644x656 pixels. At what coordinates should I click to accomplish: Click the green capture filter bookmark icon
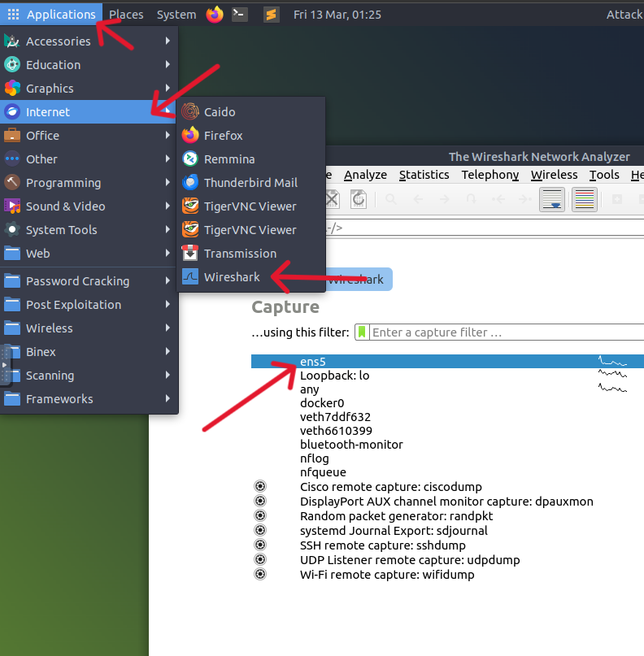[362, 332]
